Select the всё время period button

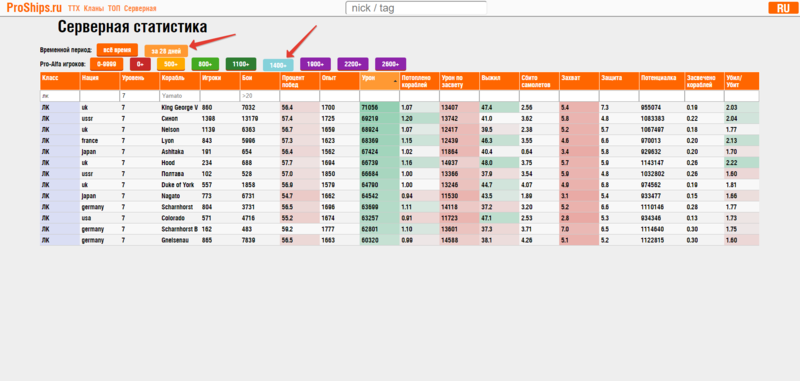[x=117, y=50]
